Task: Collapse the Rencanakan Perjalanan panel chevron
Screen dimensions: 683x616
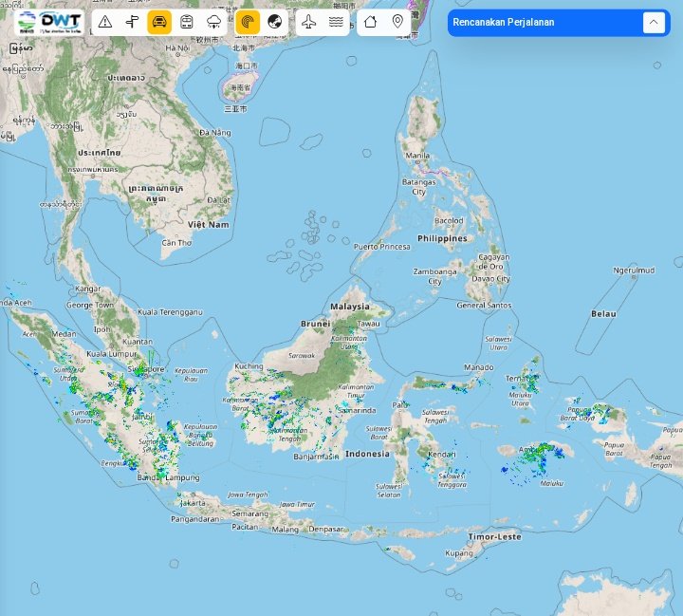Action: point(654,22)
